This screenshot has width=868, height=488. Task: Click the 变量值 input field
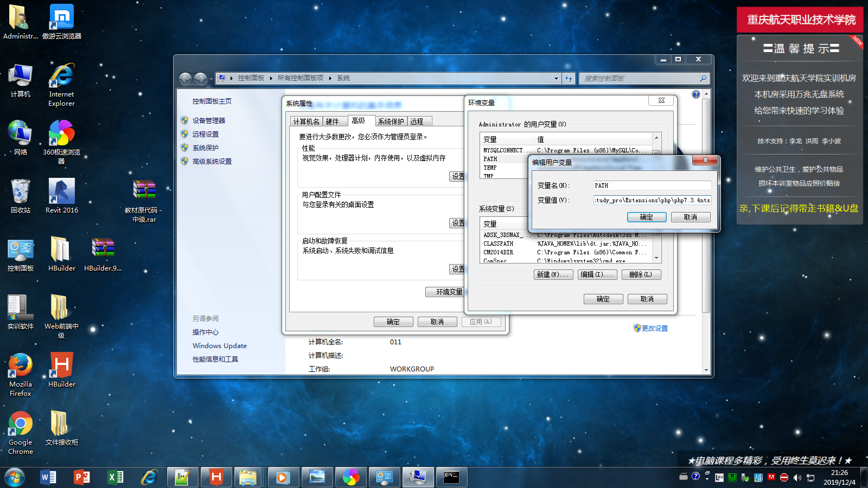(652, 200)
